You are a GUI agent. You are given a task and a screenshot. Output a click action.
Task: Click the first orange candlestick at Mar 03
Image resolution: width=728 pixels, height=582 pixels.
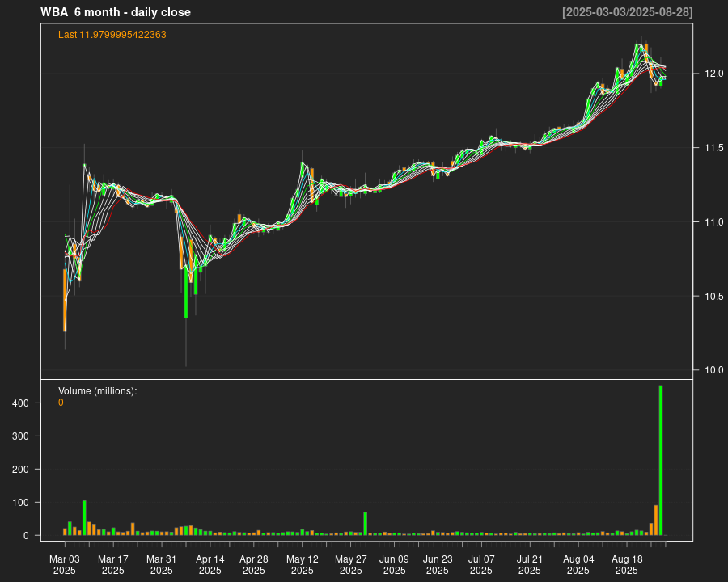(x=65, y=300)
